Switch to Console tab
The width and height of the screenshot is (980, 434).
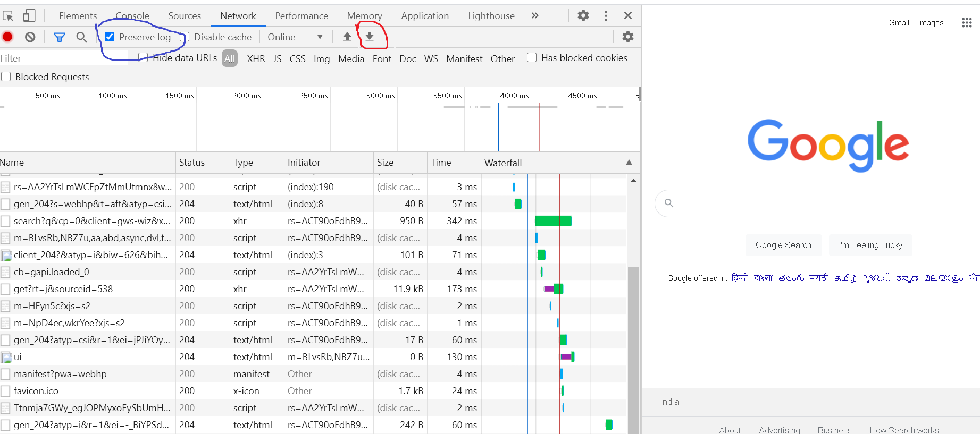coord(132,16)
